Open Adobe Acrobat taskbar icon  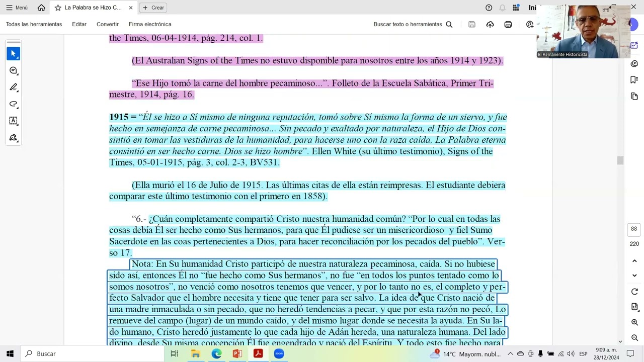click(x=258, y=353)
